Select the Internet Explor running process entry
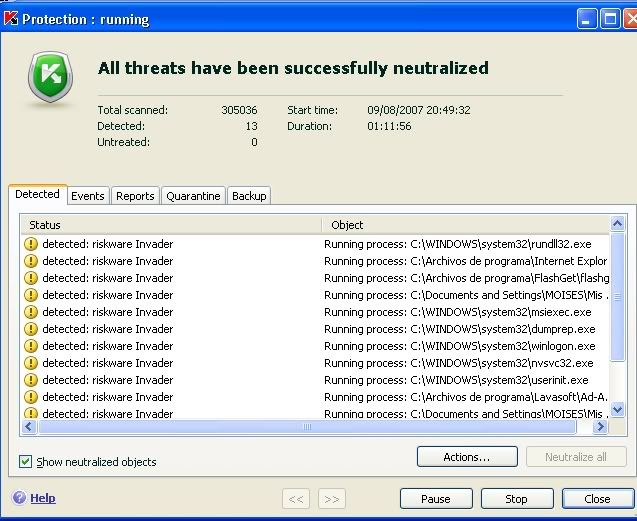637x521 pixels. coord(315,261)
